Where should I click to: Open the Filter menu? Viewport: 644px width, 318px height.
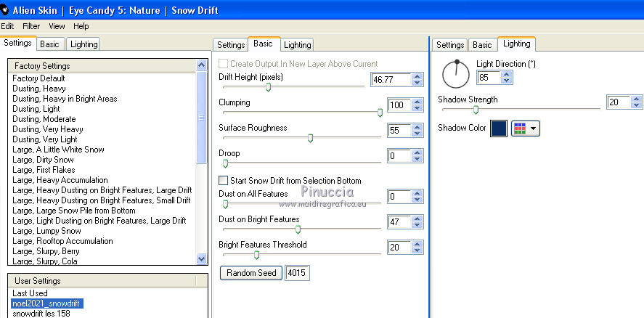pyautogui.click(x=31, y=26)
